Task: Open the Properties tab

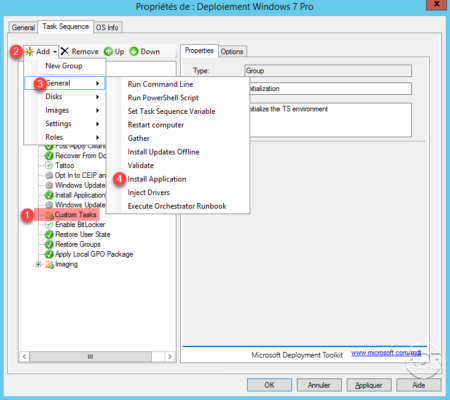Action: 199,51
